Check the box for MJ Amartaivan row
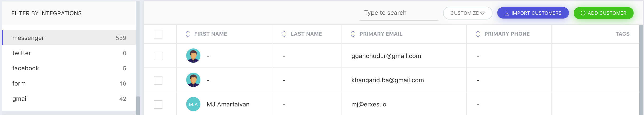644x115 pixels. pos(158,105)
